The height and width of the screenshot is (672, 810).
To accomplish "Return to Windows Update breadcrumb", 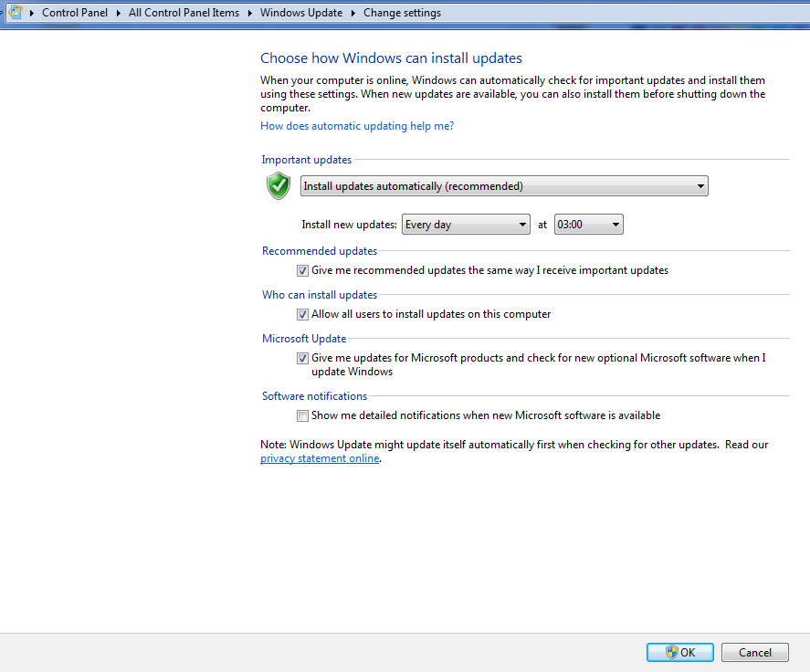I will coord(301,13).
